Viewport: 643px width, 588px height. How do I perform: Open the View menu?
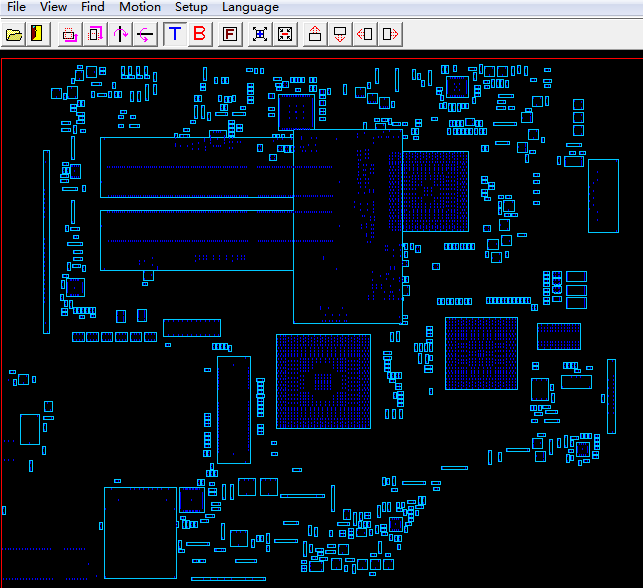[x=53, y=7]
